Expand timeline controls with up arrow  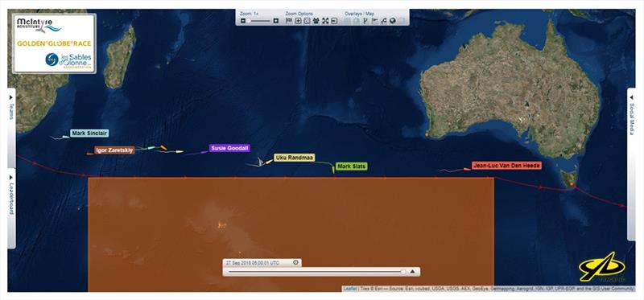point(413,271)
